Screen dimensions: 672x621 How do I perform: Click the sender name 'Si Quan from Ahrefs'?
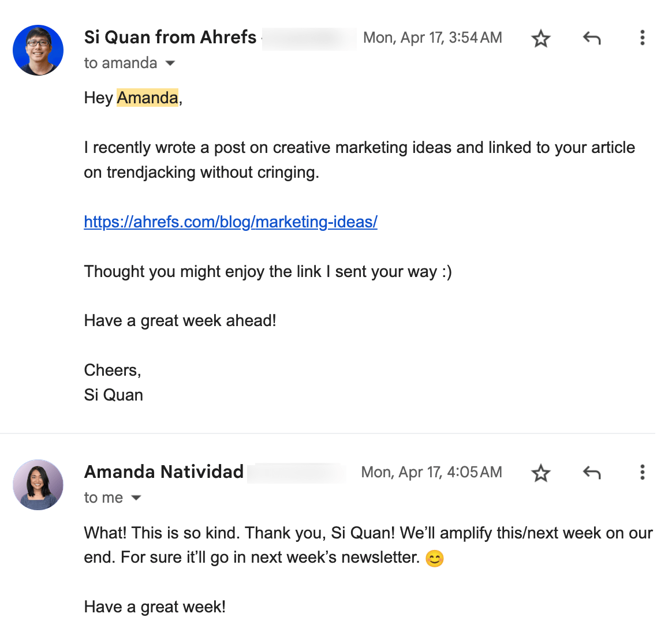coord(170,38)
